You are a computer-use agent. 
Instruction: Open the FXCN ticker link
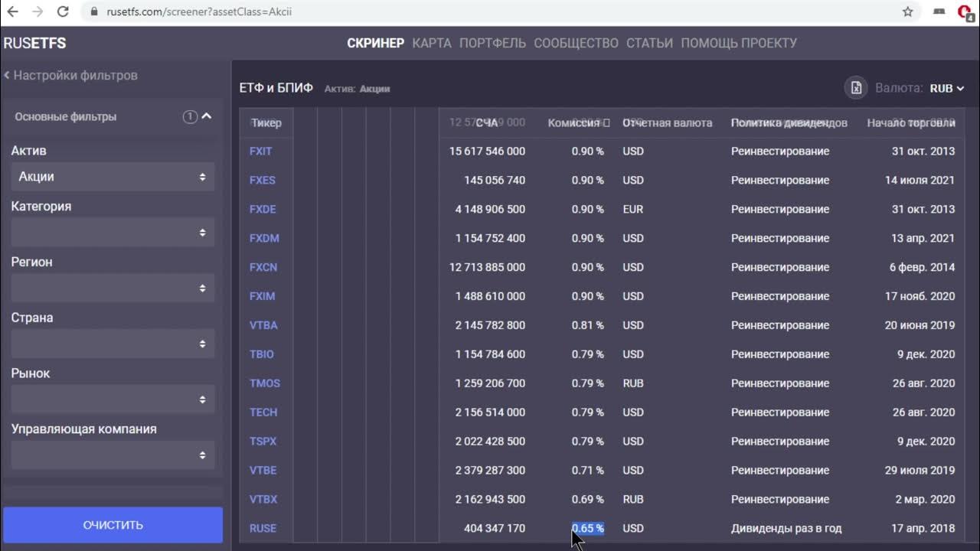click(263, 267)
